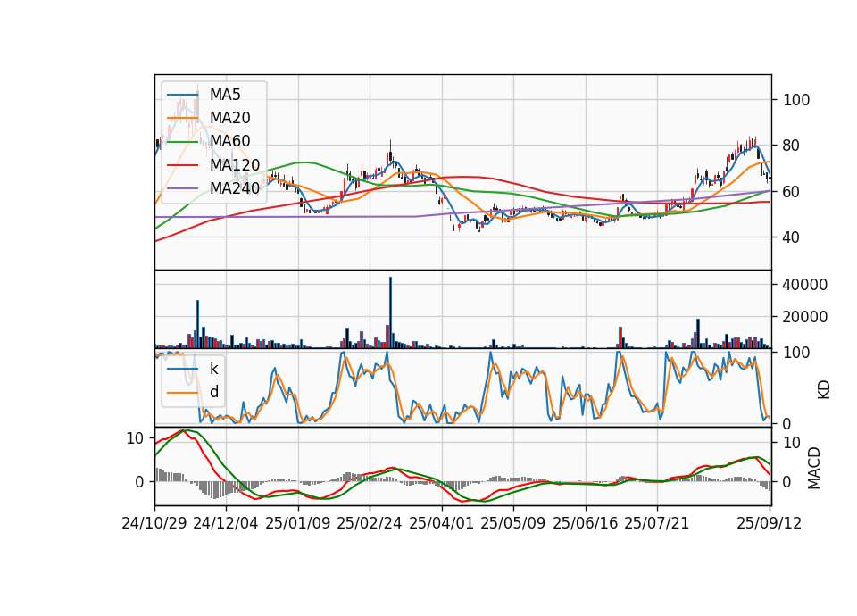Click the blue k legend line sample
This screenshot has height=616, width=857.
coord(182,369)
